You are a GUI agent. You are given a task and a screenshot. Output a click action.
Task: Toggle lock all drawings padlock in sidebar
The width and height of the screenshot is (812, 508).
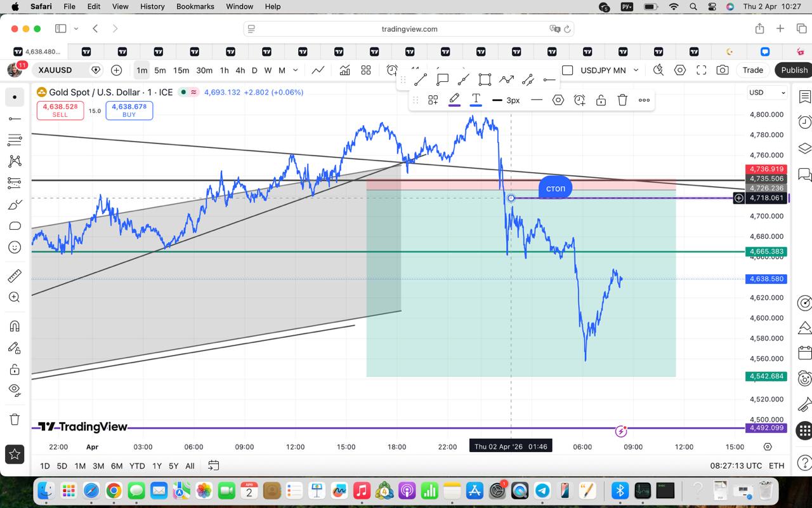point(15,369)
